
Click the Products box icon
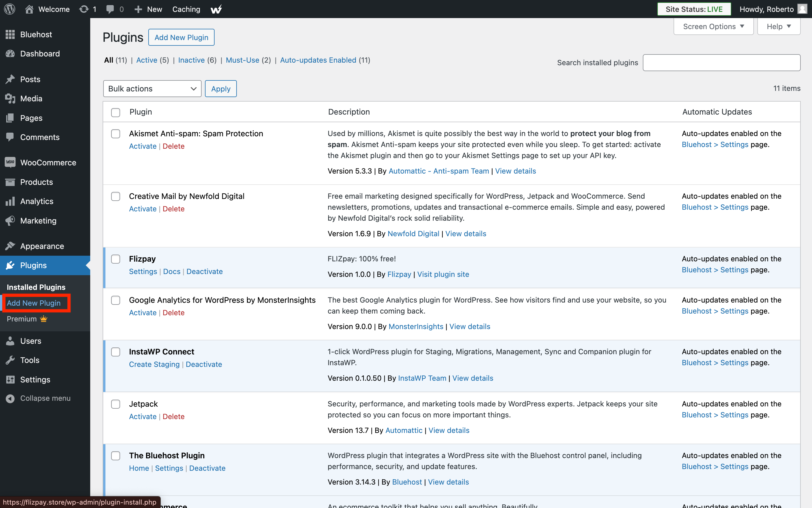pyautogui.click(x=10, y=182)
